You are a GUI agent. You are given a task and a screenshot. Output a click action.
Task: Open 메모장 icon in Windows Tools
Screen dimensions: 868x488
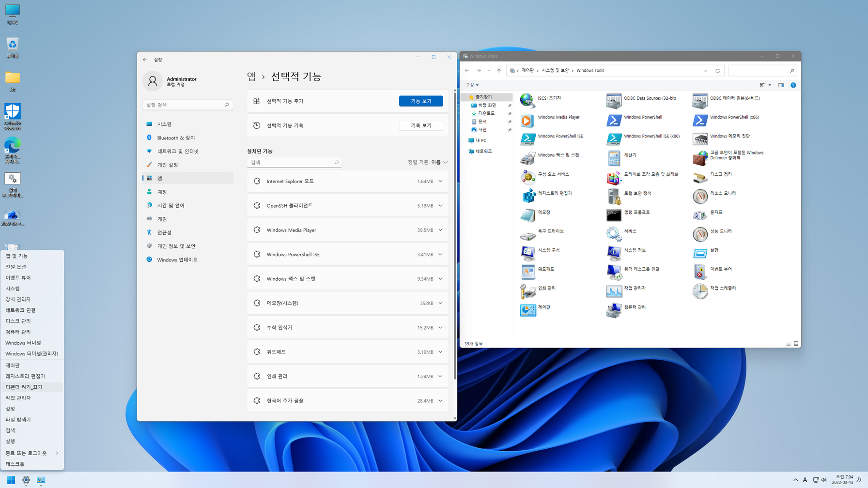pos(527,215)
